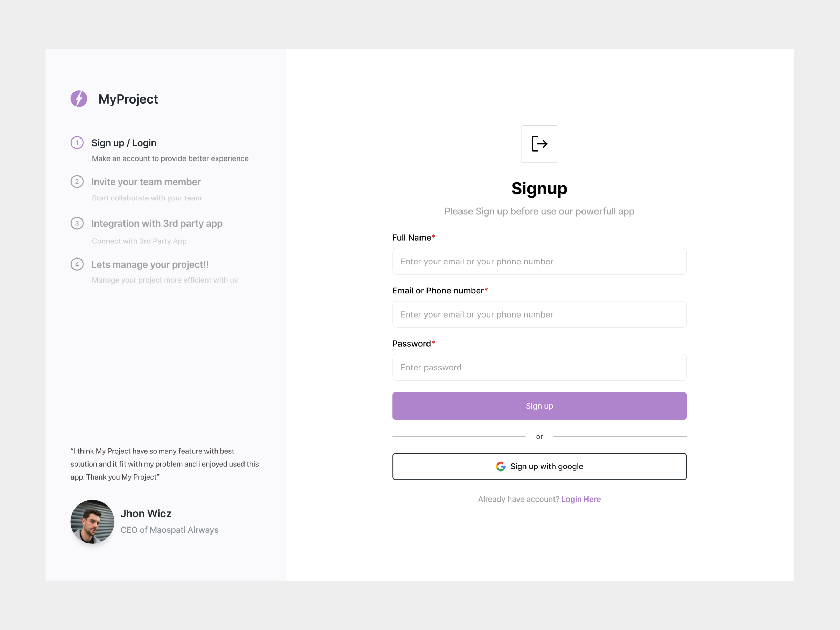Click step circle 1 for Sign up / Login

[77, 143]
